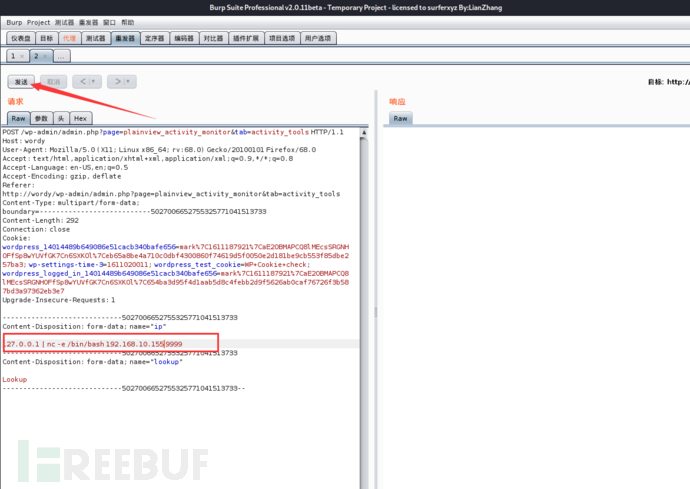Click the 取消 cancel button
Screen dimensions: 690x489
tap(53, 82)
